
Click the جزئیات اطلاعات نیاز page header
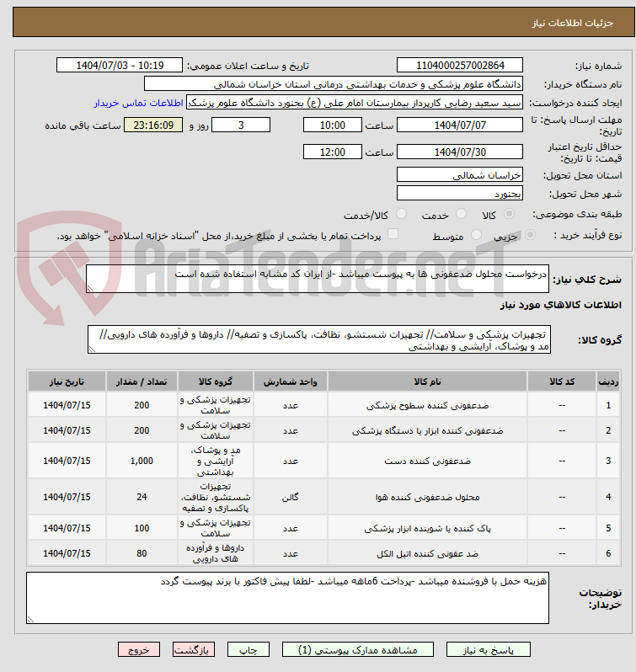pos(324,22)
